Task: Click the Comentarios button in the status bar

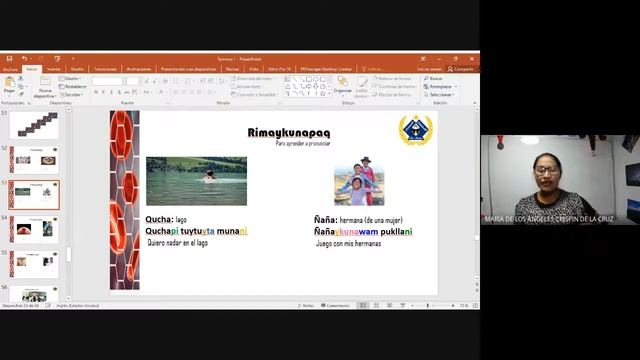Action: 336,305
